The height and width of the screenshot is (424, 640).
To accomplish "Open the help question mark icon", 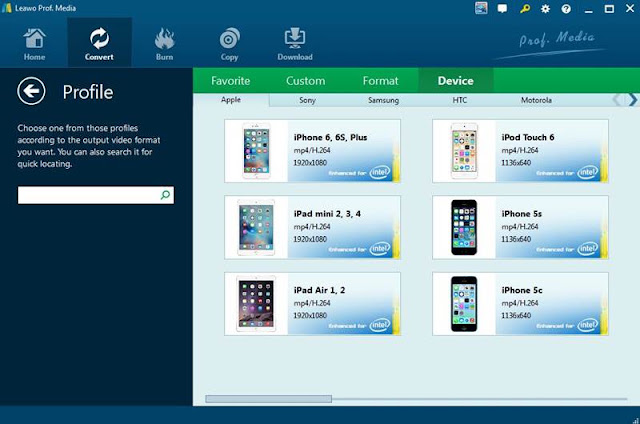I will point(566,9).
